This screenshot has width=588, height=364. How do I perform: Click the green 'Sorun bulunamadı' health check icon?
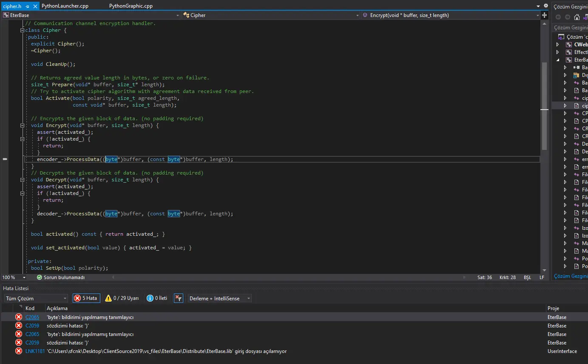tap(39, 277)
